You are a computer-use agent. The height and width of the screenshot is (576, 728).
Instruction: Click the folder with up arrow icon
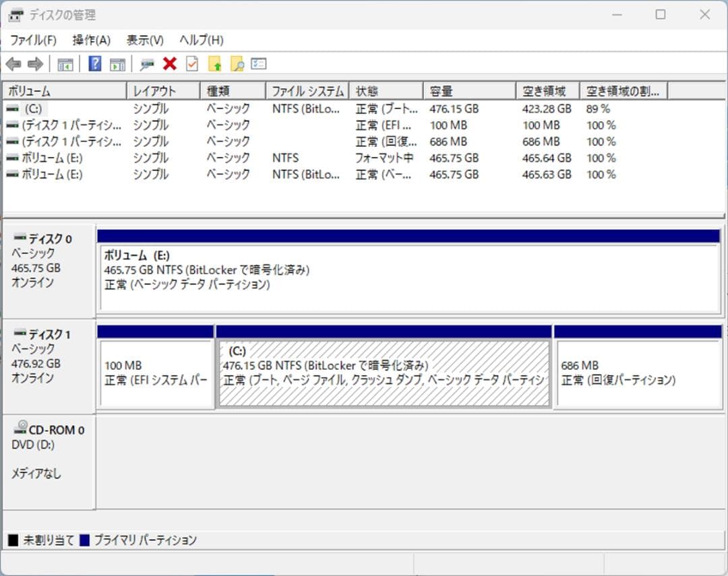pos(214,63)
